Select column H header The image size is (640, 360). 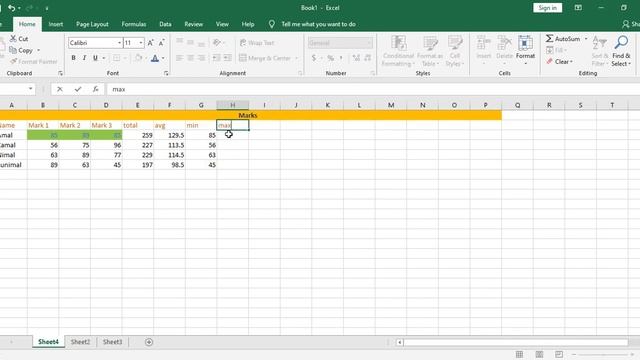233,105
